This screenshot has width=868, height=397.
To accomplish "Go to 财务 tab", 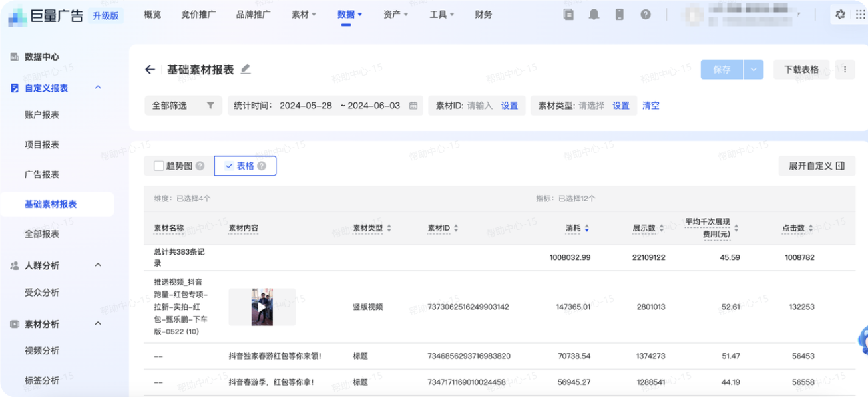I will pyautogui.click(x=484, y=15).
